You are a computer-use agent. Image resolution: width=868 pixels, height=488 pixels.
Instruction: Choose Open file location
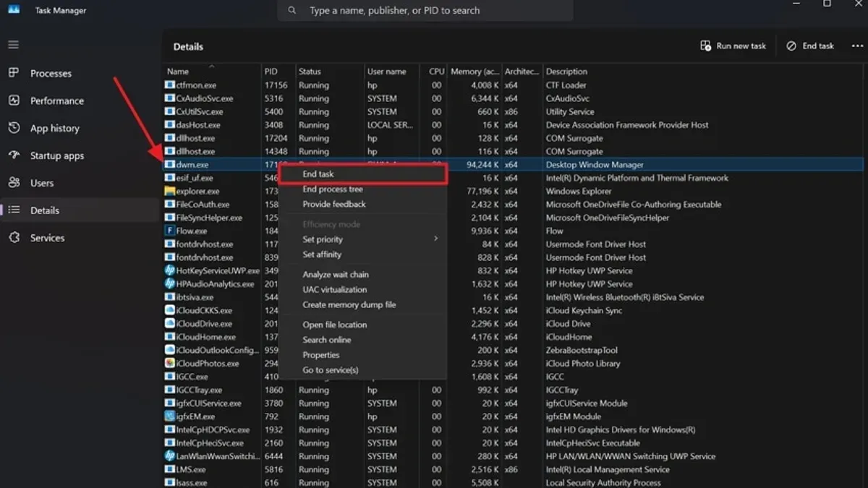pyautogui.click(x=363, y=325)
